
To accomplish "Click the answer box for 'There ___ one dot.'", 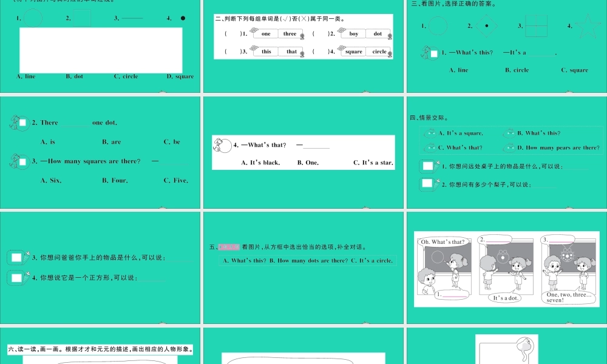I will click(x=23, y=123).
